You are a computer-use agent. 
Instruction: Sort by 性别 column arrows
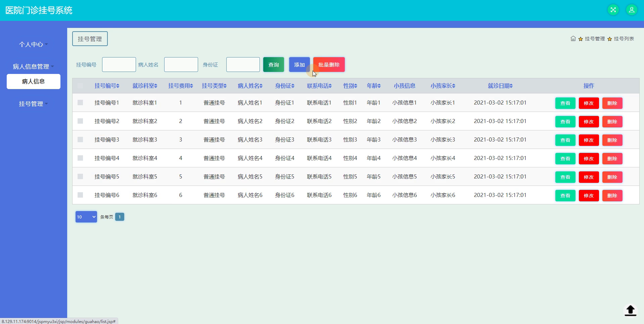pyautogui.click(x=356, y=86)
